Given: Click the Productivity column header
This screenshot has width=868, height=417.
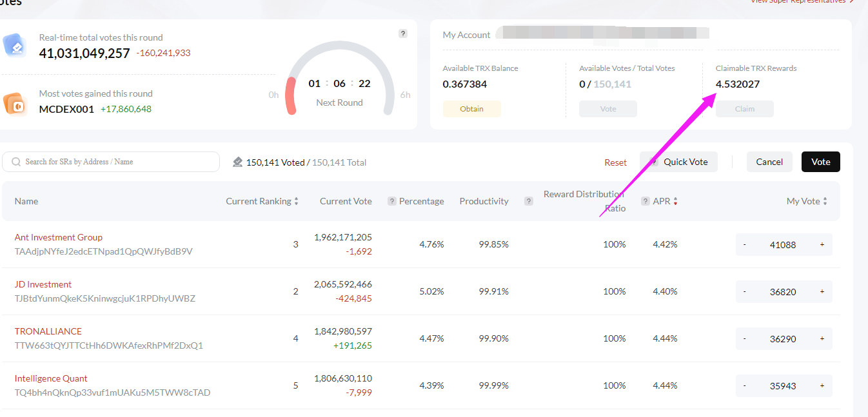Looking at the screenshot, I should tap(484, 201).
